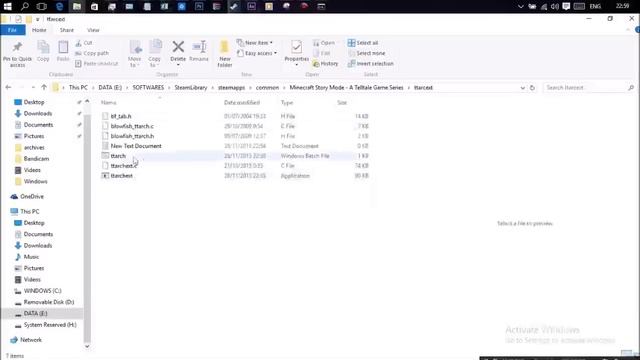
Task: Click the volume icon in tray
Action: [554, 6]
